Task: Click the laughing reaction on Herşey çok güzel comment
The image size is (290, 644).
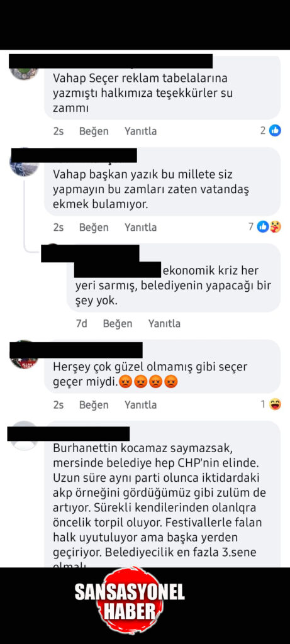Action: pos(275,404)
